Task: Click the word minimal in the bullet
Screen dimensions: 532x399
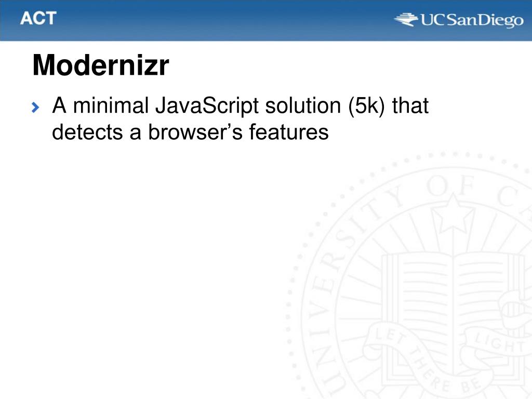Action: click(x=111, y=105)
